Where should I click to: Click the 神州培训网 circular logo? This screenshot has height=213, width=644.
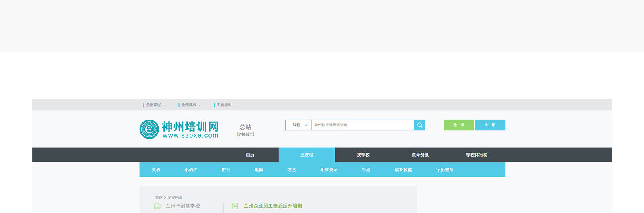point(149,129)
